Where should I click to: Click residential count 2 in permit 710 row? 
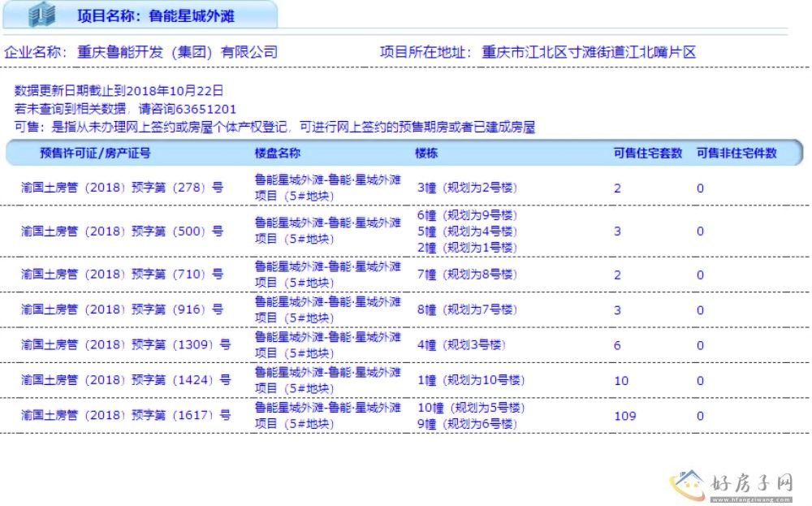(x=617, y=275)
